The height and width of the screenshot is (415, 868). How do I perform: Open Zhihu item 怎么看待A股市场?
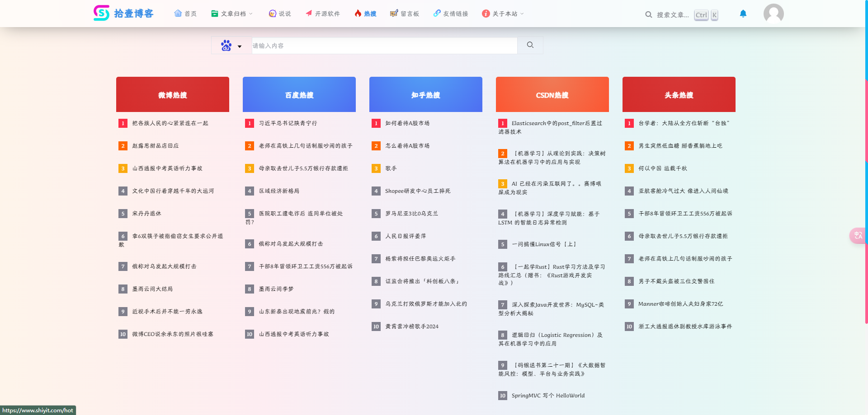click(x=407, y=146)
